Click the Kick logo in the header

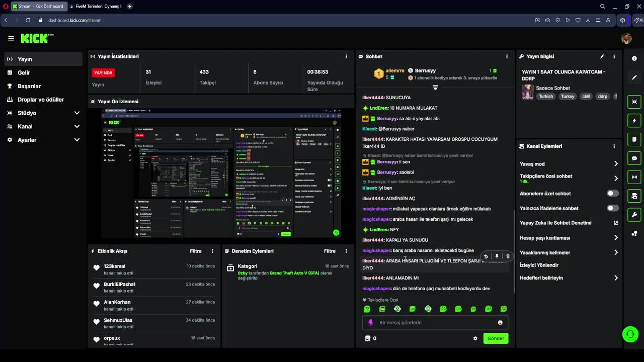click(x=37, y=38)
